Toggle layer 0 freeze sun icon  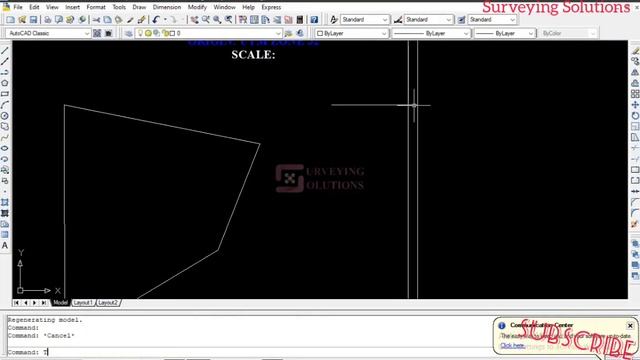pos(149,33)
